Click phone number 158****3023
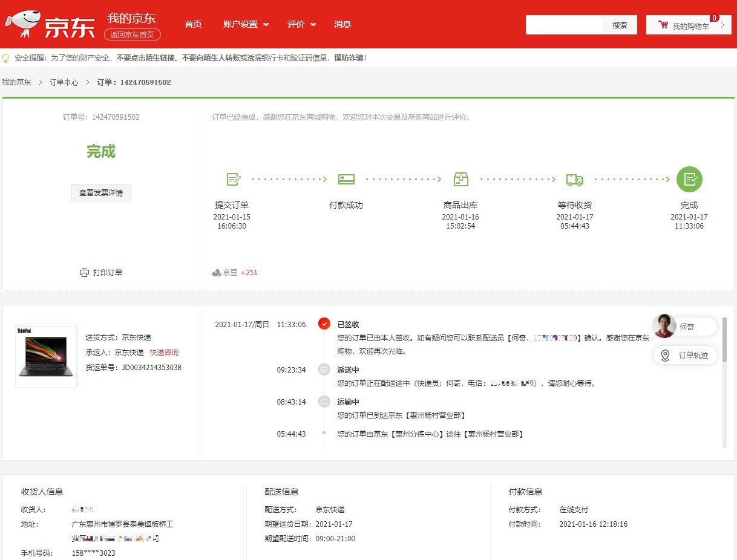737x560 pixels. point(94,553)
